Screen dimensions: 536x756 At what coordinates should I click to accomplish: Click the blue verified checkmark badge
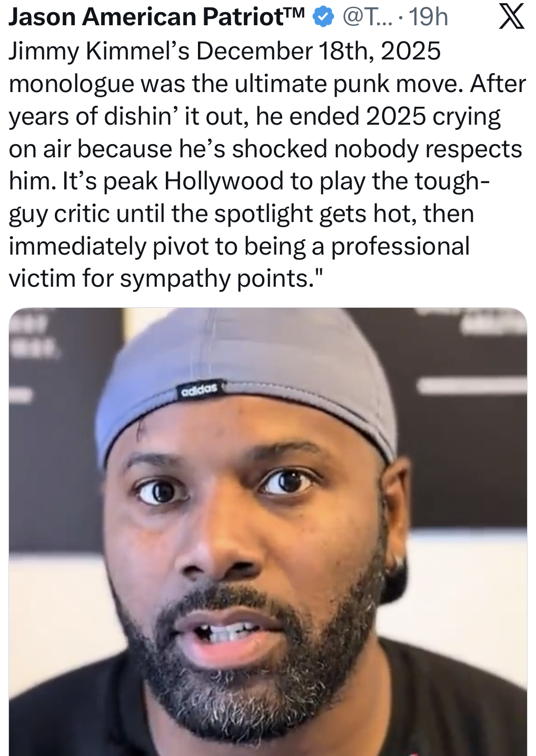point(323,17)
